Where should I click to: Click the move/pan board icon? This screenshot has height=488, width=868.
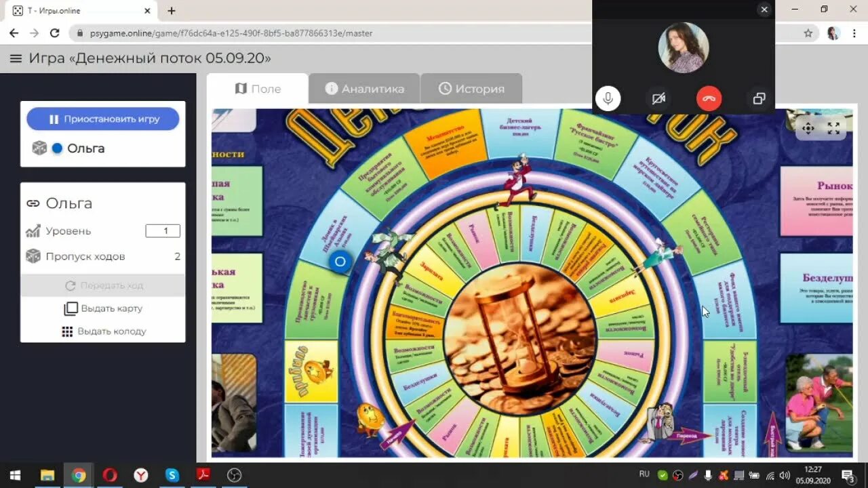[808, 128]
